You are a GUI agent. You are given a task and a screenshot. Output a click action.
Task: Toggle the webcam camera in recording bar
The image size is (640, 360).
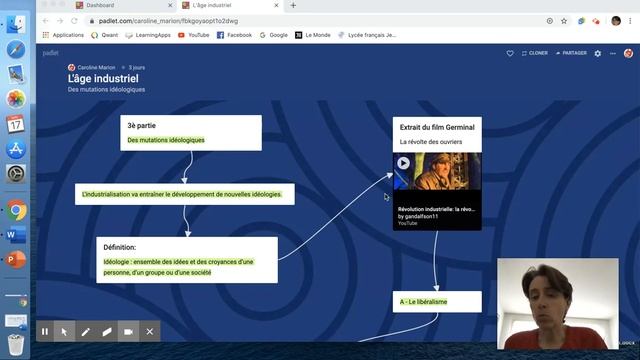128,331
